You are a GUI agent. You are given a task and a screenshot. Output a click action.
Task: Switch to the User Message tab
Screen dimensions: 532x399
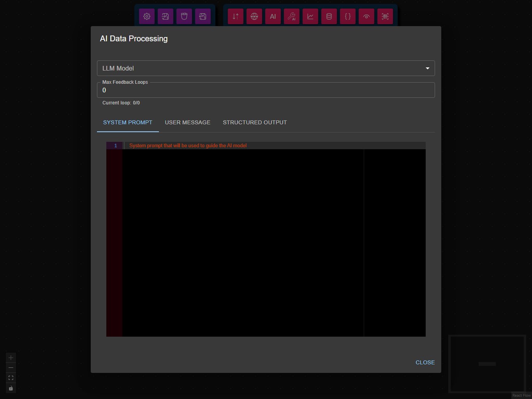pos(188,122)
